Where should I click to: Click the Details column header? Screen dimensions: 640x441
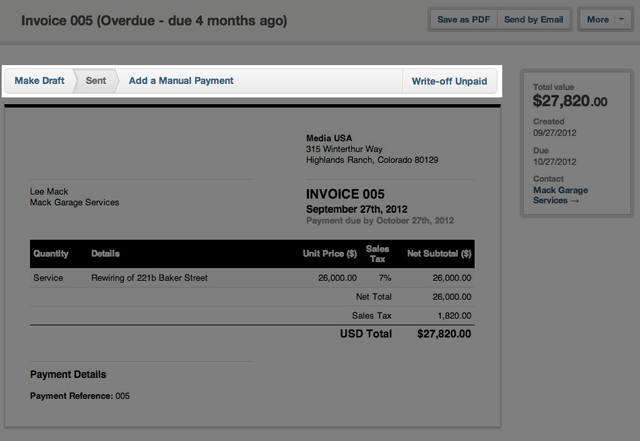point(105,254)
